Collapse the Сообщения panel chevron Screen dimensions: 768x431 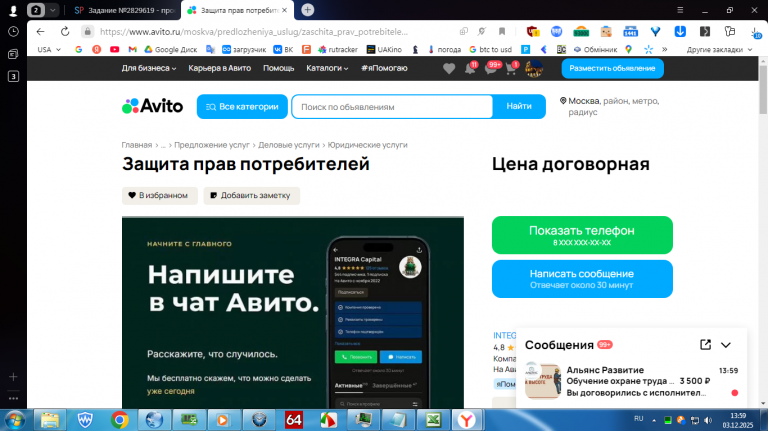tap(726, 345)
